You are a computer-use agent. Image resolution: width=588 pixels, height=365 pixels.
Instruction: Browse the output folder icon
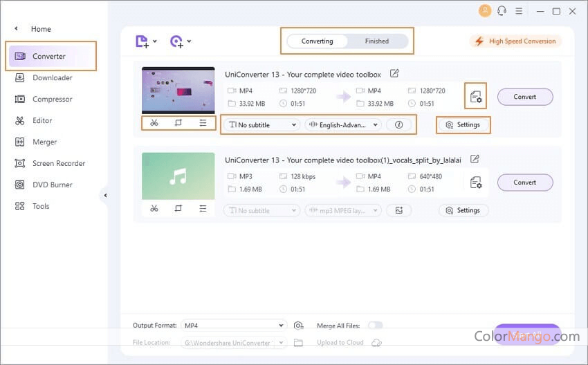(x=298, y=342)
